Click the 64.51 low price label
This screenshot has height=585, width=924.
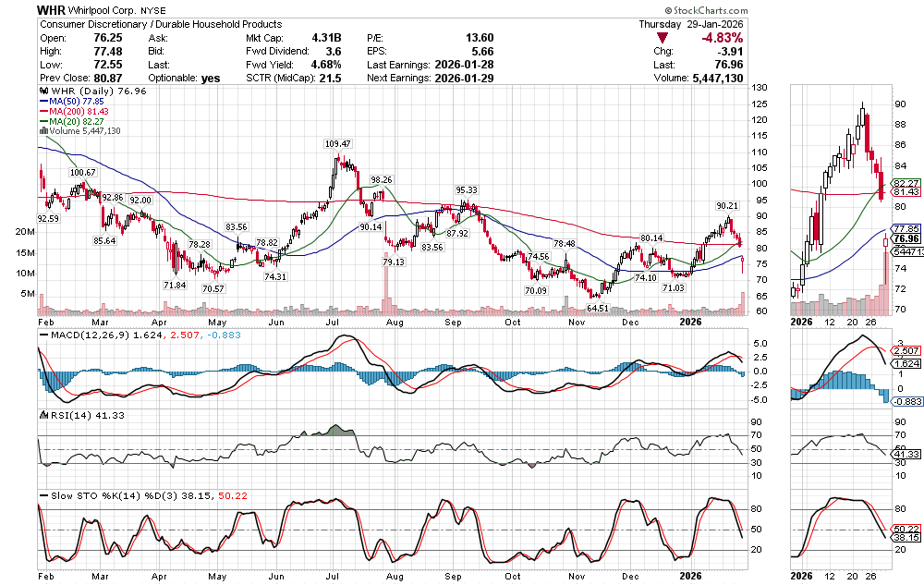click(600, 308)
